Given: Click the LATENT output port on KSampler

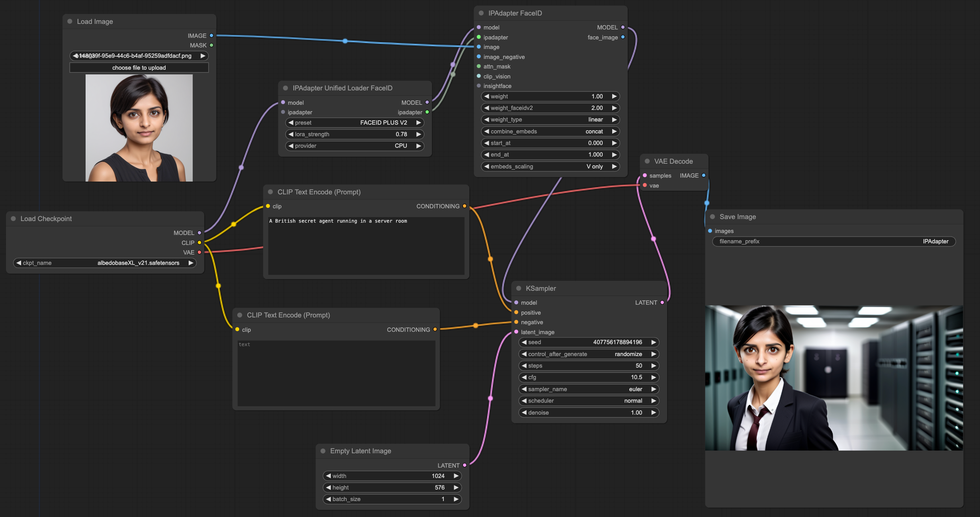Looking at the screenshot, I should click(x=662, y=303).
